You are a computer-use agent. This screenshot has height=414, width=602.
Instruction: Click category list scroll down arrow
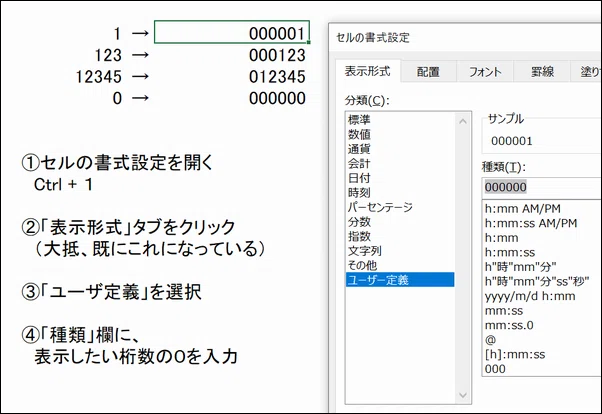(x=463, y=395)
